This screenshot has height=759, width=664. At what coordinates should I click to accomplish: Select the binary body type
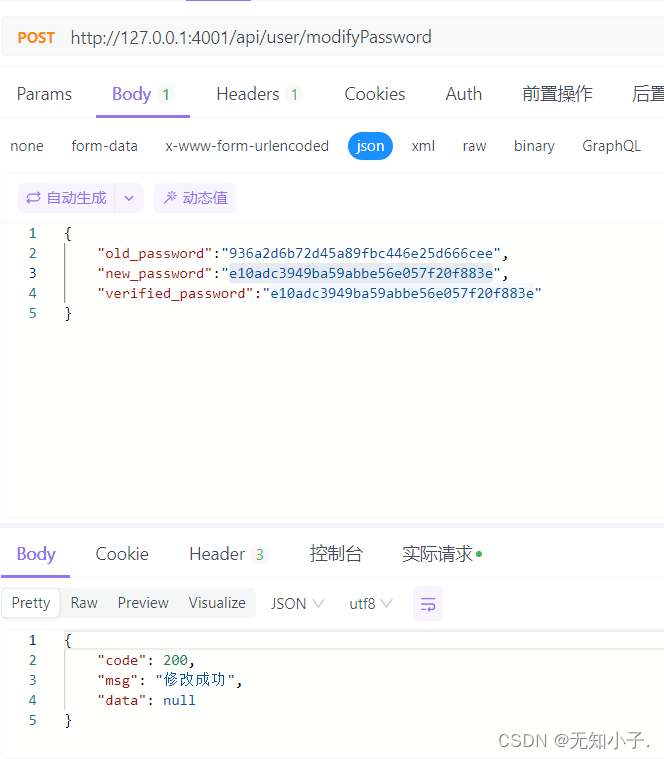tap(534, 146)
